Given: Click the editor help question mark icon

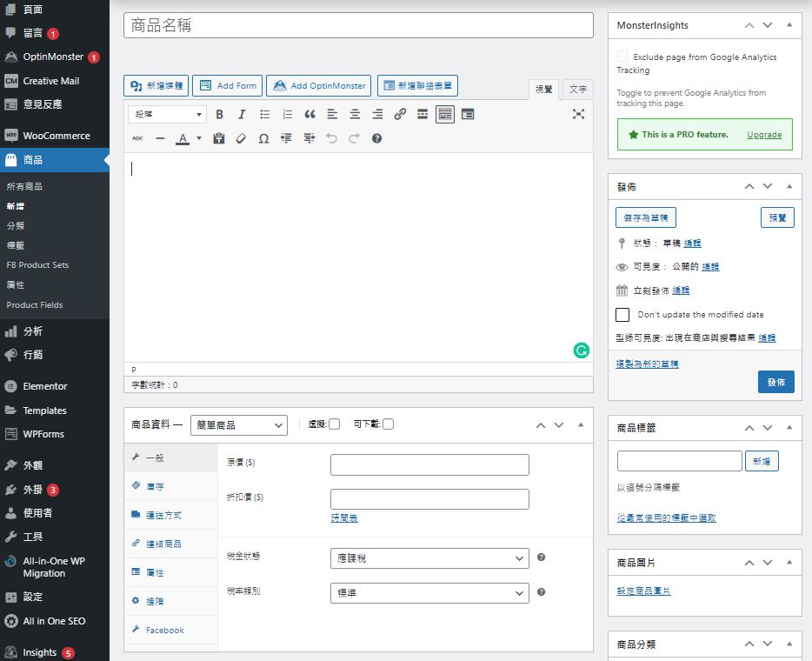Looking at the screenshot, I should (x=376, y=138).
